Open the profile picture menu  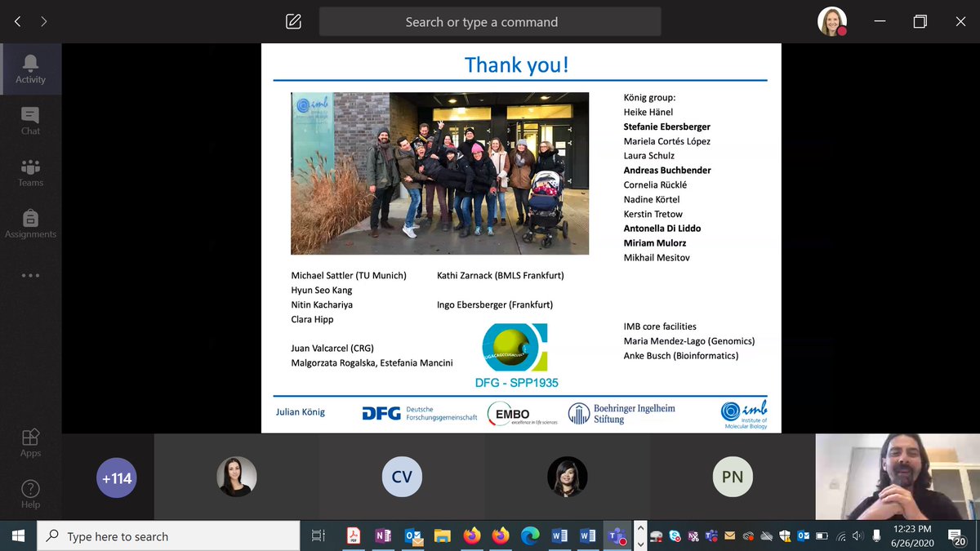click(x=832, y=22)
